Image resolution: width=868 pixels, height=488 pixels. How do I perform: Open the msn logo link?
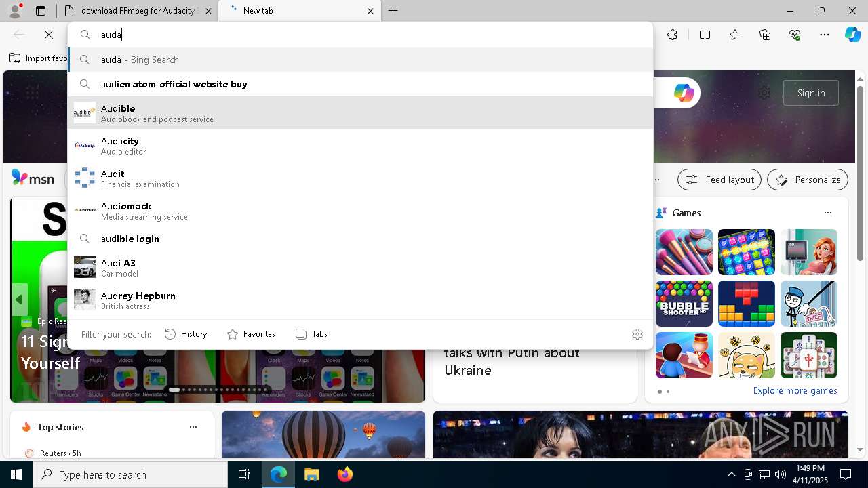[x=33, y=178]
